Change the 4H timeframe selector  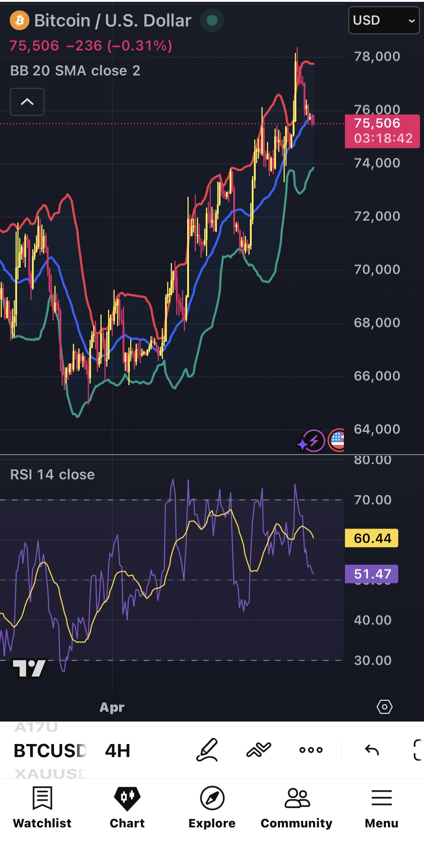tap(118, 750)
